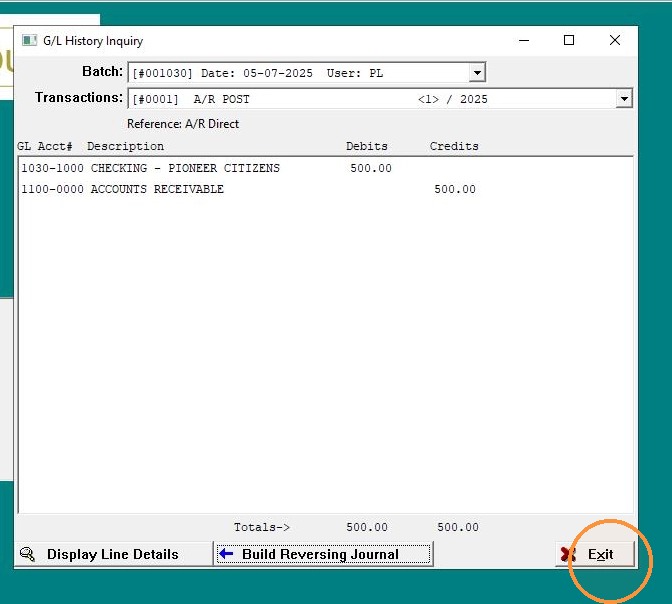
Task: Click the 500.00 credit for ACCOUNTS RECEIVABLE
Action: click(455, 189)
